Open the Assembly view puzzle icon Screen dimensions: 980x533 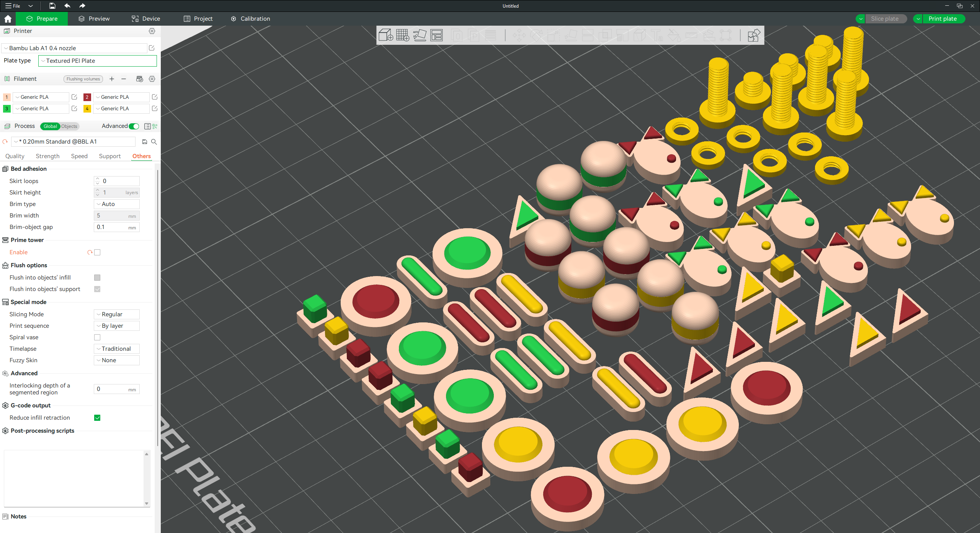[x=753, y=35]
